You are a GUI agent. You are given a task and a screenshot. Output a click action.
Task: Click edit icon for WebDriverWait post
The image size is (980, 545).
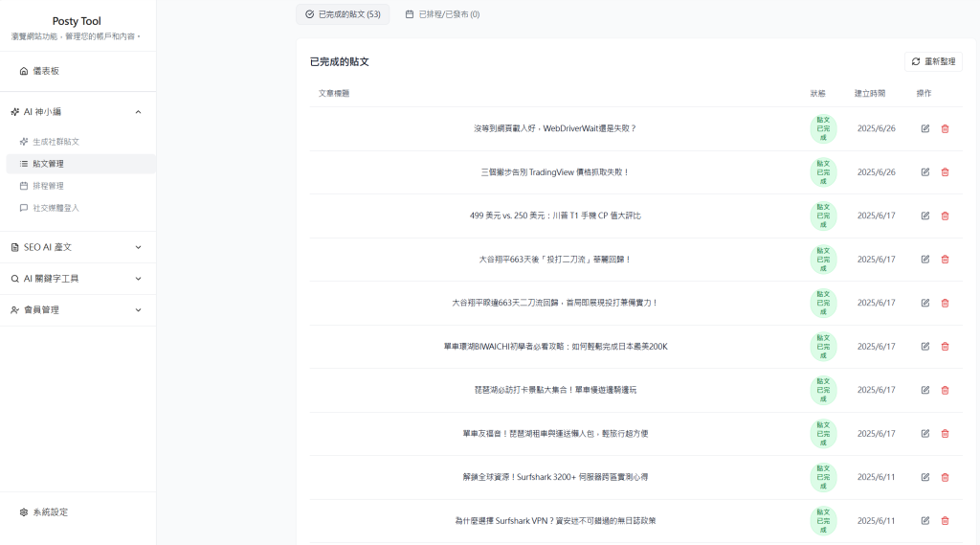coord(924,128)
